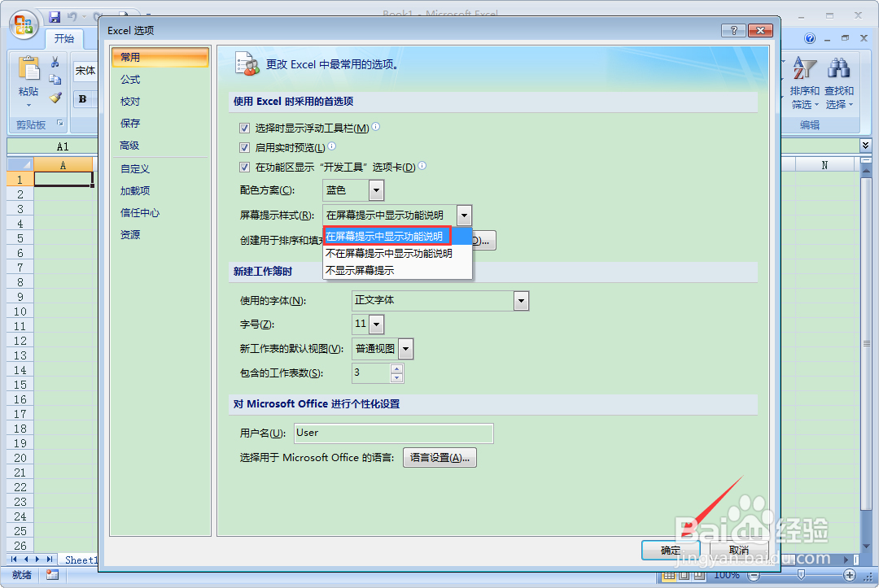The height and width of the screenshot is (588, 879).
Task: Click the Copy icon in the Clipboard group
Action: click(56, 80)
